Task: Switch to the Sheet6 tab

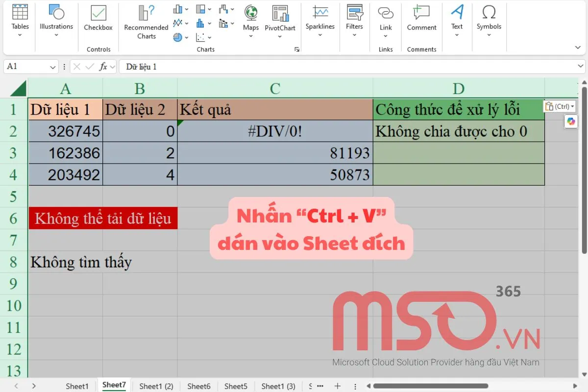Action: pos(198,386)
